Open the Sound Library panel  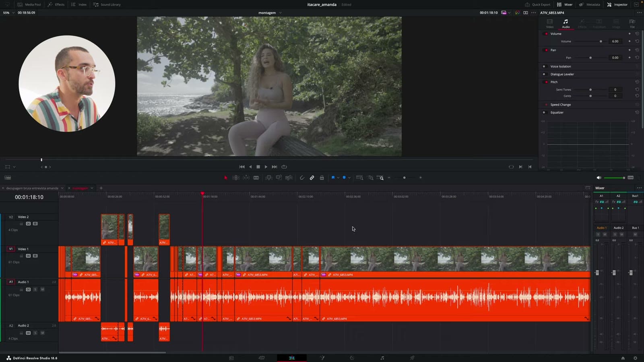click(107, 4)
